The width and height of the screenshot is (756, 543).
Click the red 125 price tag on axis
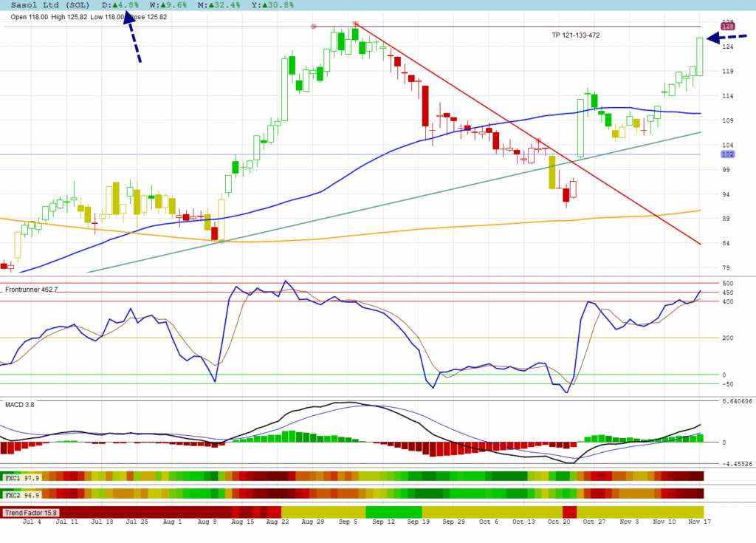pyautogui.click(x=727, y=27)
